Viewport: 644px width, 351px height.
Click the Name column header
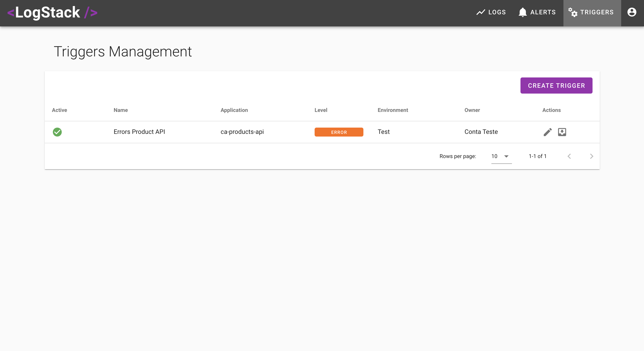[121, 110]
